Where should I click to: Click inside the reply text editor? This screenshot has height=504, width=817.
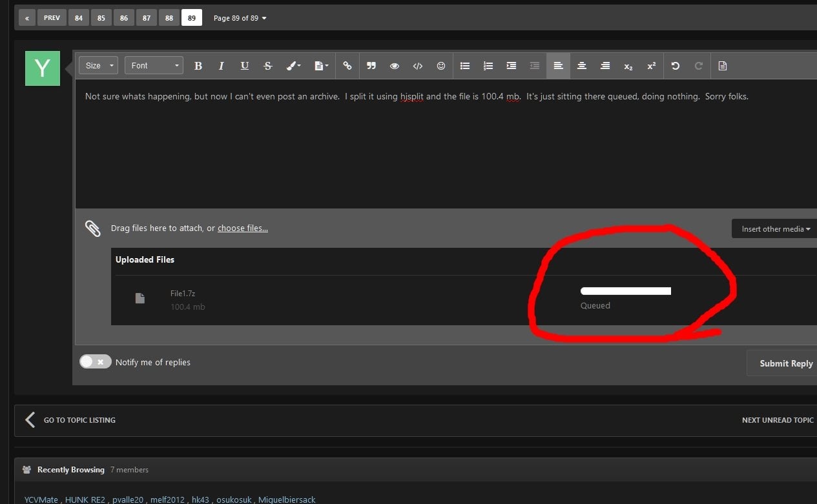[446, 143]
